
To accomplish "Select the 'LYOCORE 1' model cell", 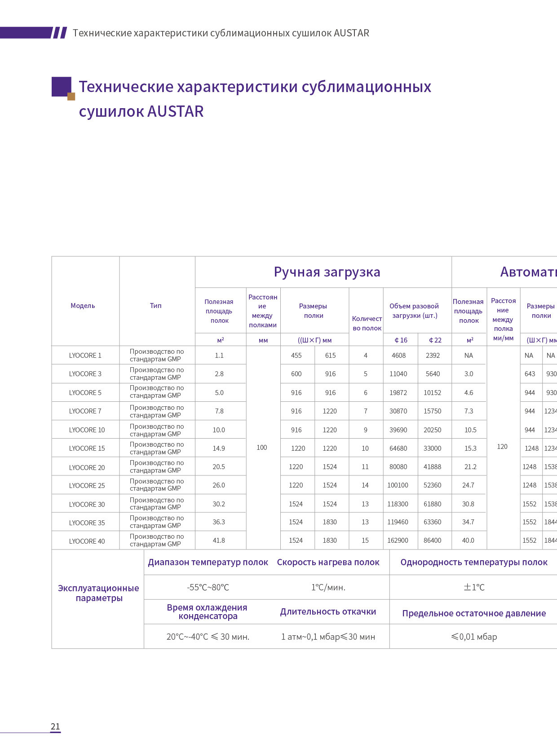I will tap(85, 356).
